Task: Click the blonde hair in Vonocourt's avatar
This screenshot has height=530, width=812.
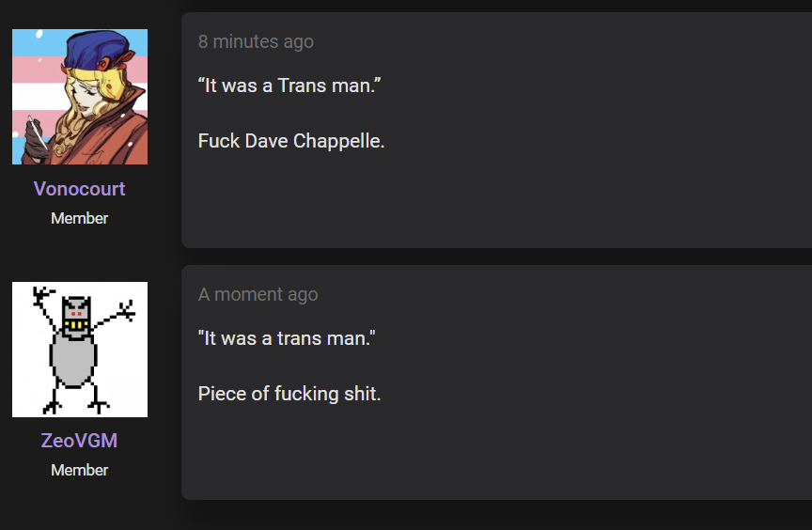Action: coord(78,130)
